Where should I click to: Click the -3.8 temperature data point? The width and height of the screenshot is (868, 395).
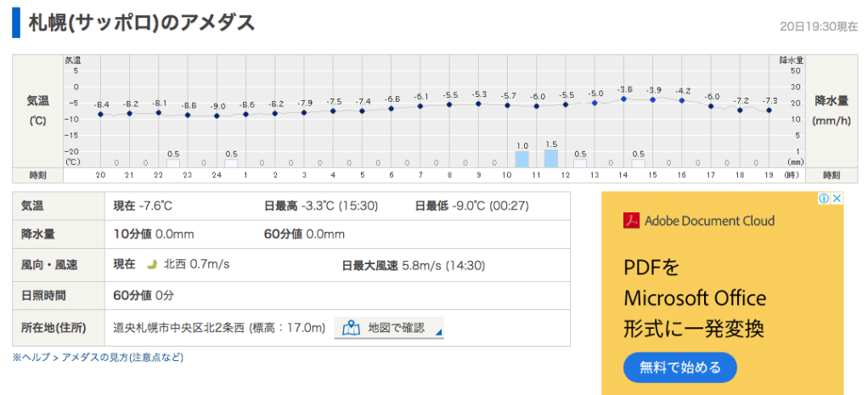(623, 99)
